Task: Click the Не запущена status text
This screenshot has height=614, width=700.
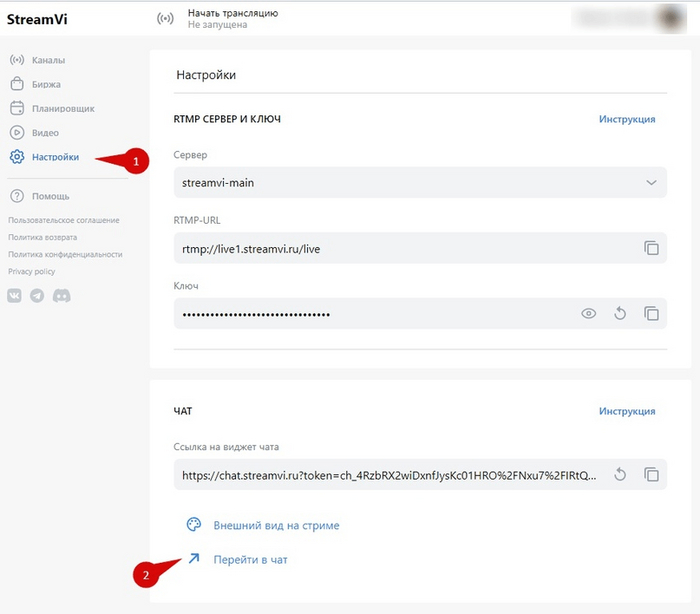Action: coord(217,25)
